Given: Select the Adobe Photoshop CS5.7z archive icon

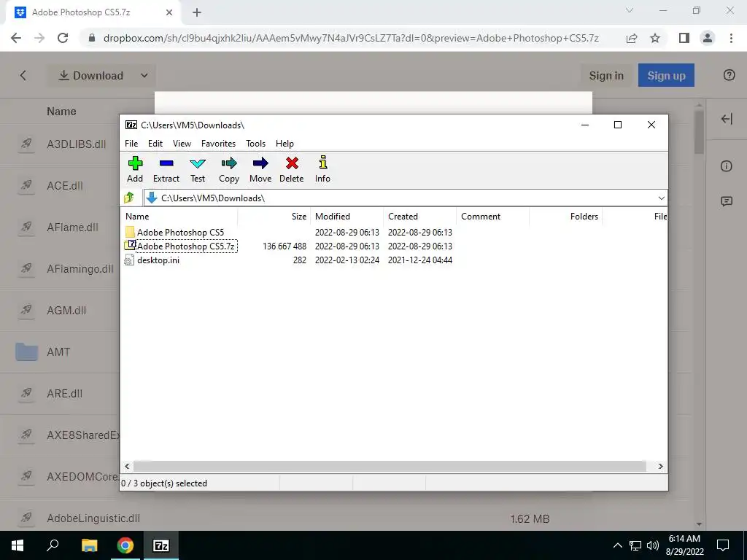Looking at the screenshot, I should coord(130,246).
